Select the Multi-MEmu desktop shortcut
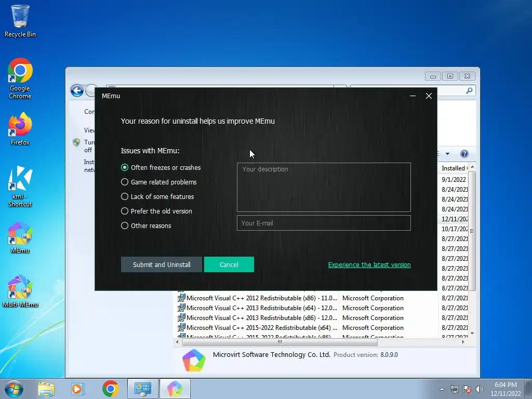The width and height of the screenshot is (532, 399). point(20,291)
